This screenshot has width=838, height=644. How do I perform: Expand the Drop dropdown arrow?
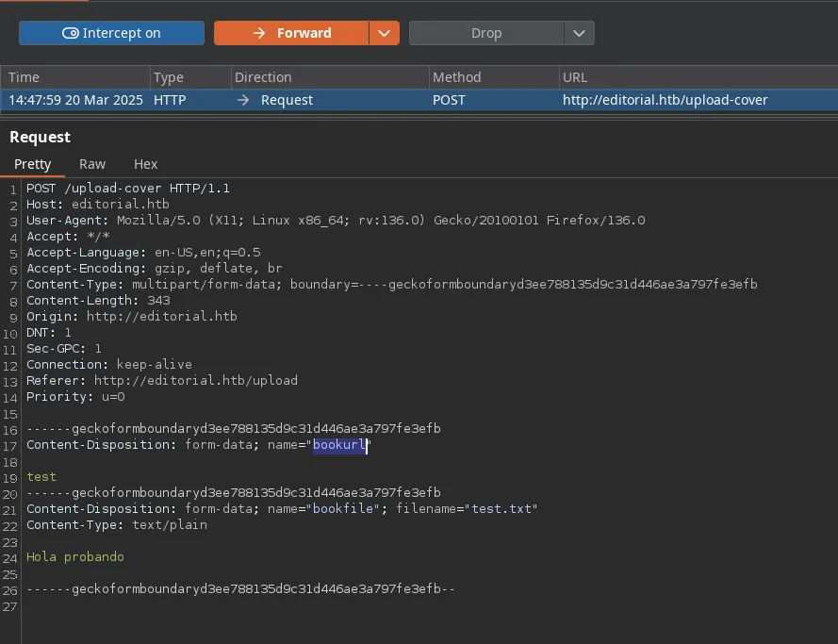[x=579, y=33]
